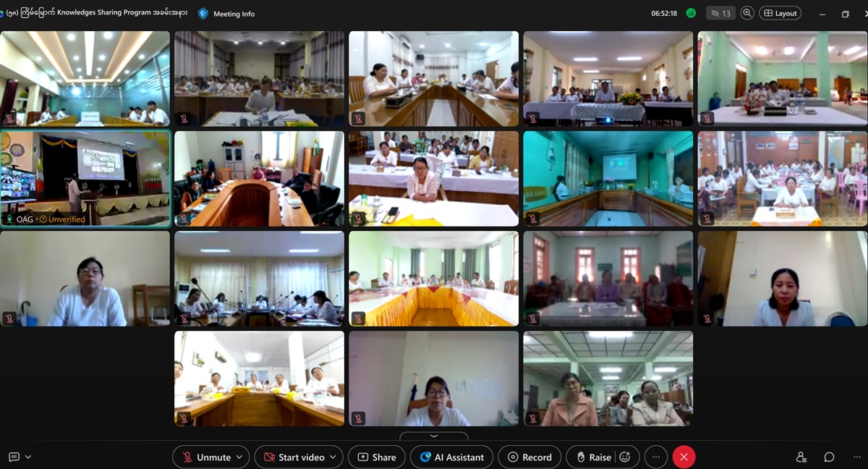Expand the audio options arrow beside Unmute
This screenshot has width=868, height=469.
[x=240, y=457]
